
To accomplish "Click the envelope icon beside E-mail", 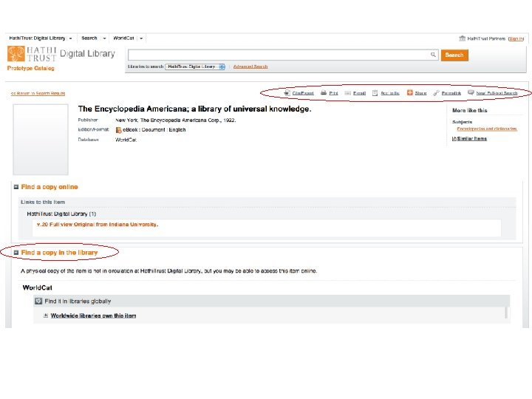I will 348,93.
